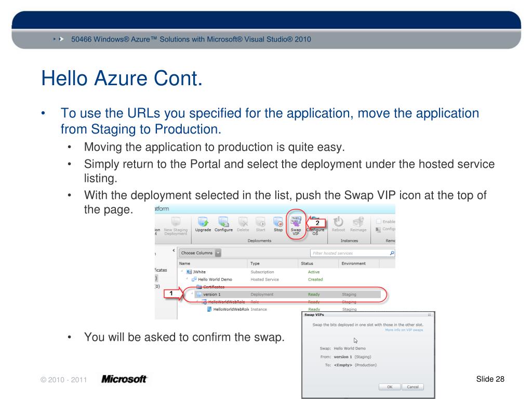Tick the Enable checkbox in the Remote group

tap(379, 221)
